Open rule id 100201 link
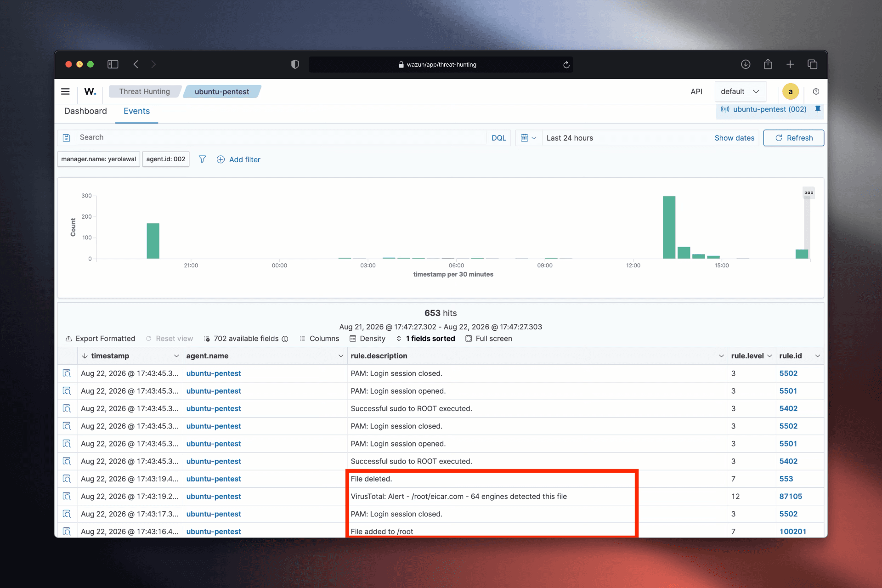This screenshot has height=588, width=882. (x=793, y=531)
